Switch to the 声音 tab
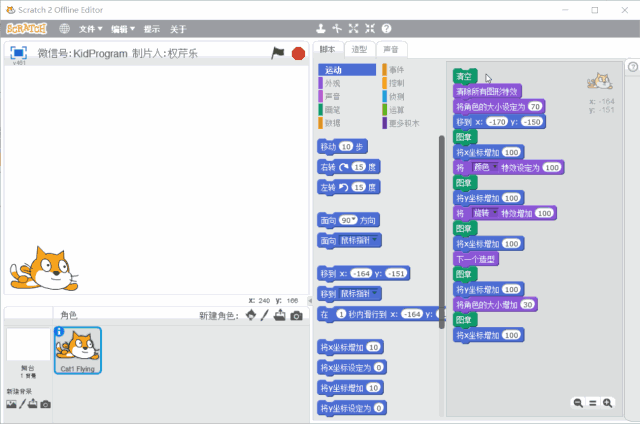Image resolution: width=640 pixels, height=424 pixels. coord(390,49)
